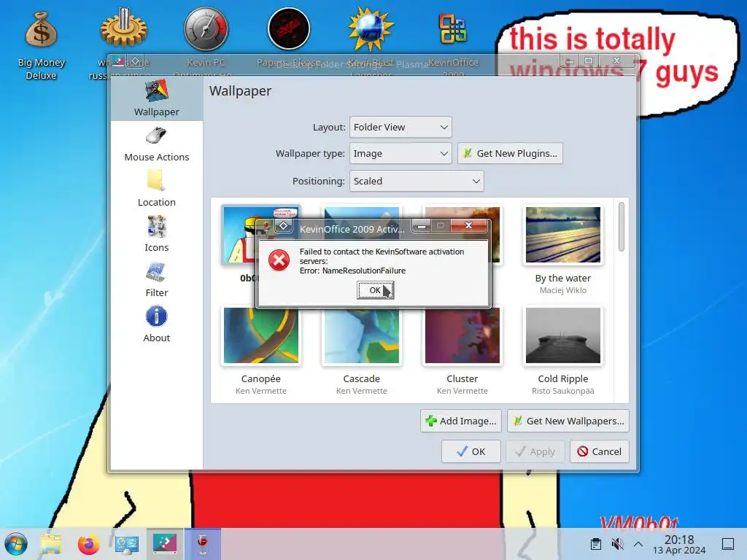Click the activation dialog window menu icon

tap(284, 226)
